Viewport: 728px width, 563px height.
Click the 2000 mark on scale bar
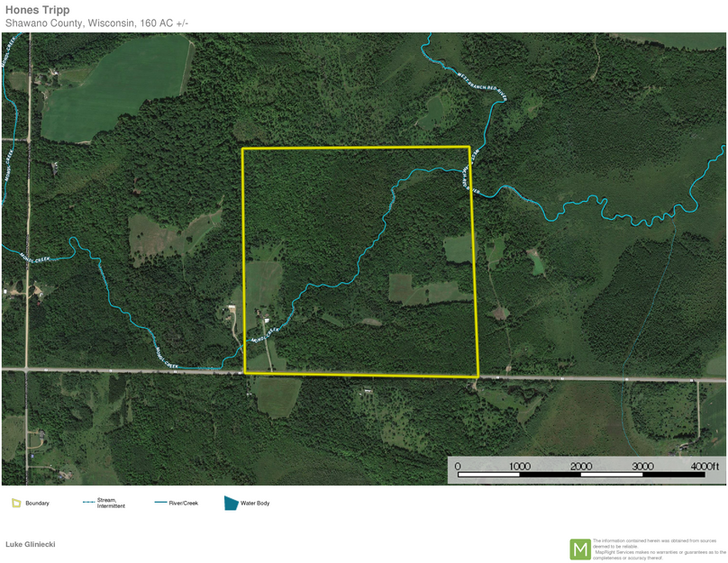[581, 466]
